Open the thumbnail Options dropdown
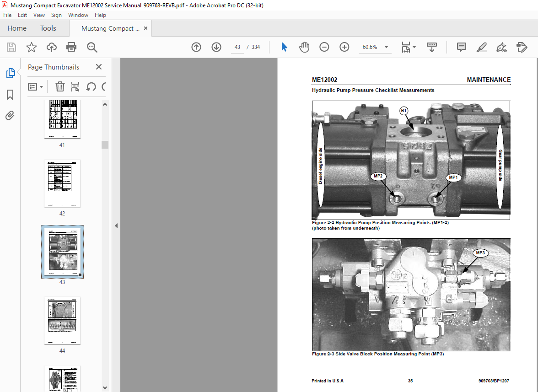Image resolution: width=538 pixels, height=392 pixels. pos(35,86)
